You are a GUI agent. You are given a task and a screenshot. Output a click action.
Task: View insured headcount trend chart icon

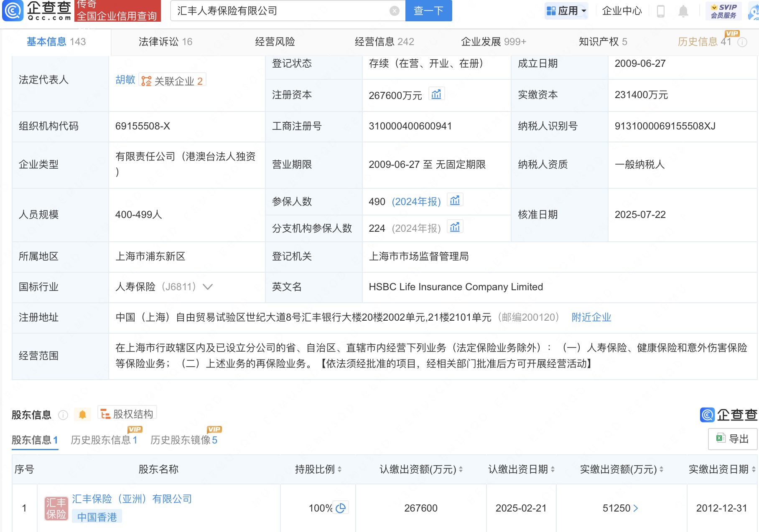pyautogui.click(x=455, y=200)
